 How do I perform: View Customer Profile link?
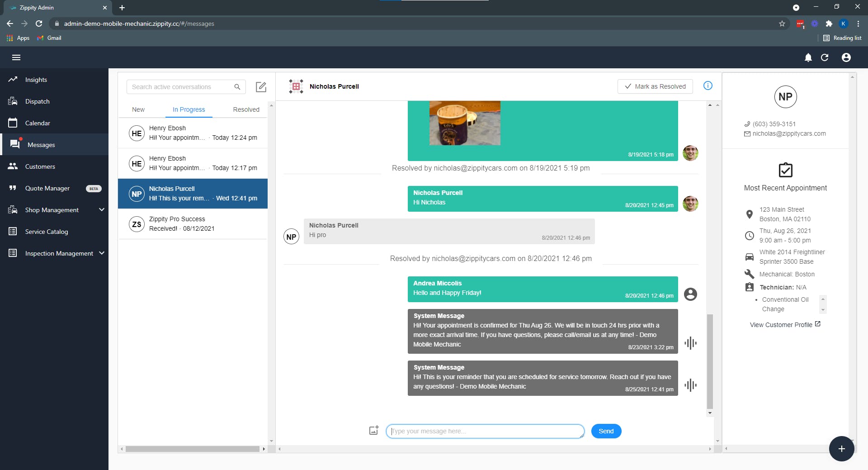(x=785, y=325)
